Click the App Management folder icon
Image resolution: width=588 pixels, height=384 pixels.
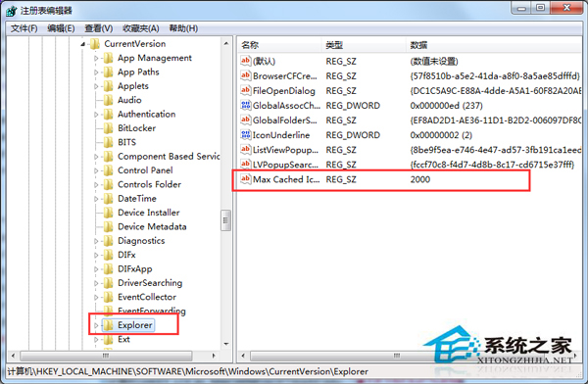coord(108,58)
